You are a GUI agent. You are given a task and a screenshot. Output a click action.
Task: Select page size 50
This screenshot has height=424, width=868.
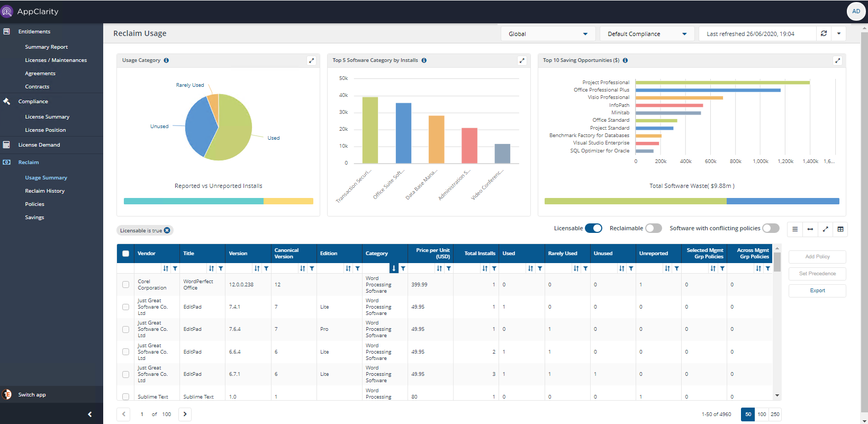[x=748, y=414]
